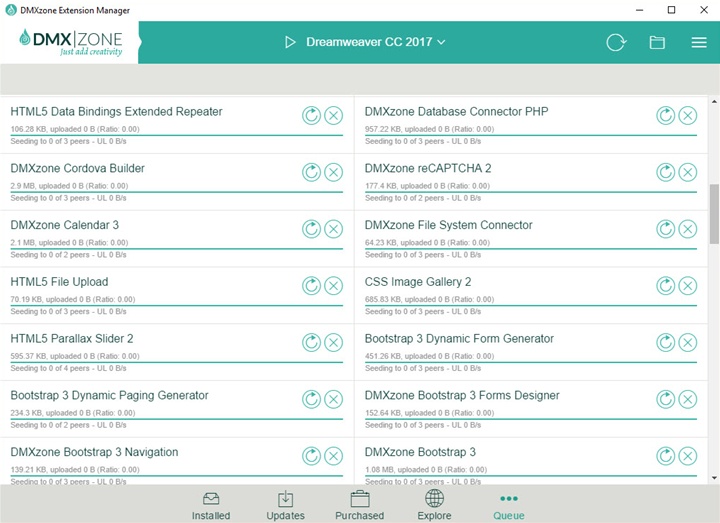This screenshot has height=523, width=720.
Task: Select HTML5 File Upload title
Action: 59,282
